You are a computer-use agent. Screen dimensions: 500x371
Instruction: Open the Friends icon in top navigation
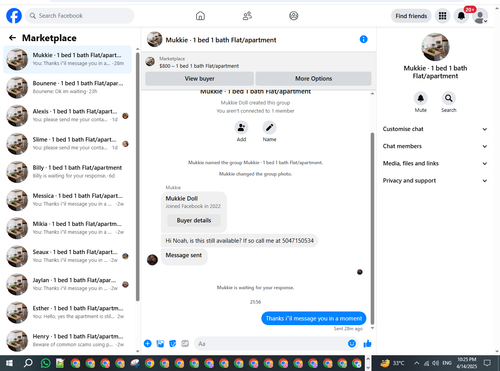point(247,16)
